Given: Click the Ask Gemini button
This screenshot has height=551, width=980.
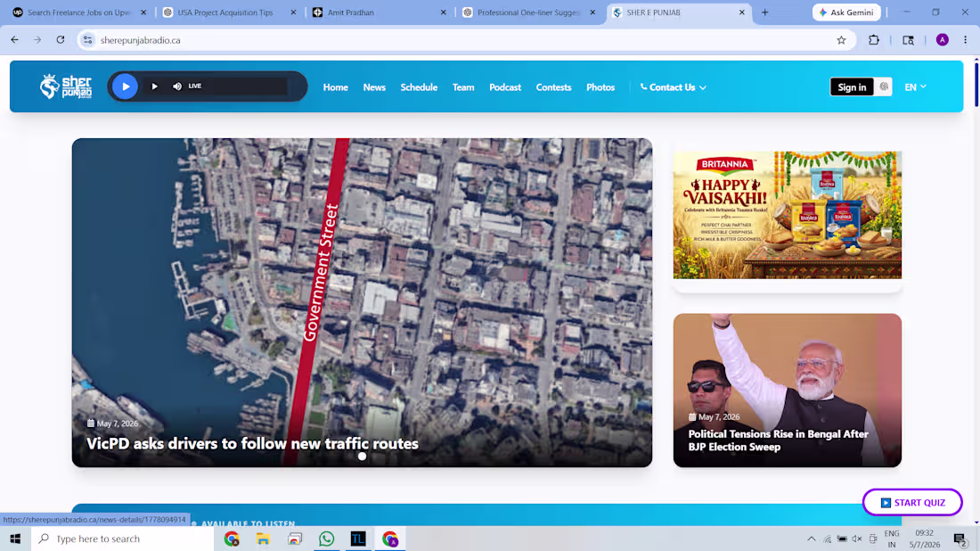Looking at the screenshot, I should (847, 12).
